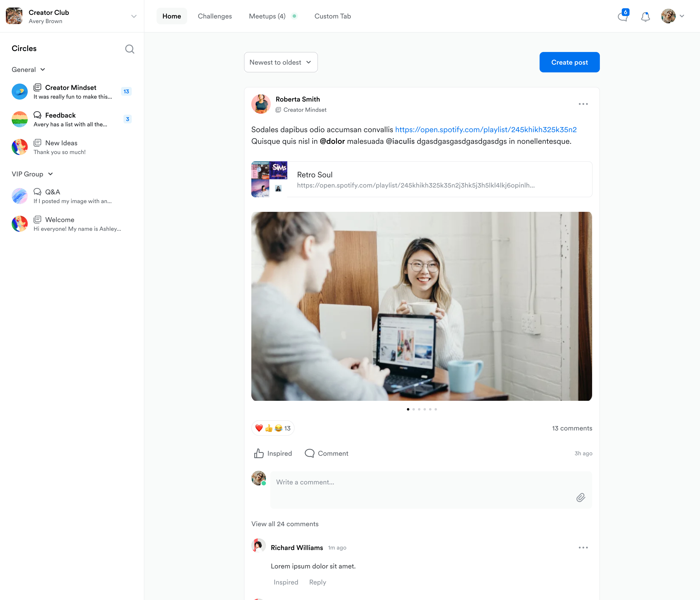Click the @iaculis mention
Screen dimensions: 700x600
[400, 141]
